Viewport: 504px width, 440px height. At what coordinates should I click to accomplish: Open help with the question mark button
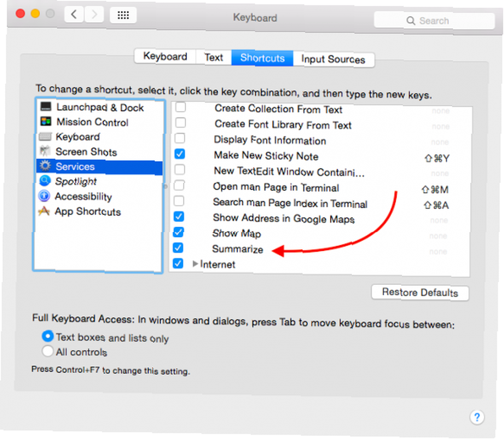(x=477, y=417)
